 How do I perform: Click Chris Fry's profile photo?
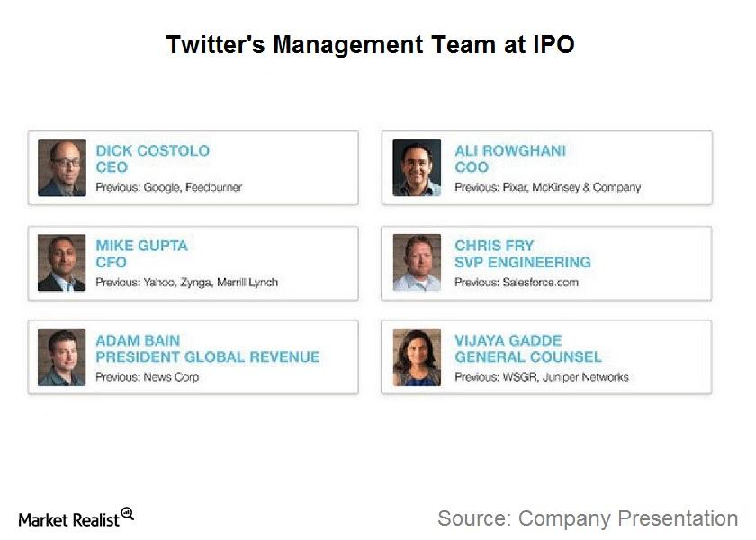[x=417, y=263]
